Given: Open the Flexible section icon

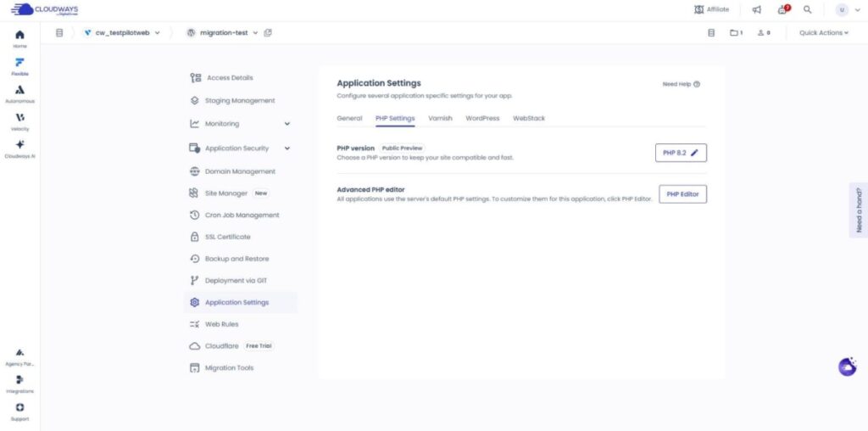Looking at the screenshot, I should tap(19, 62).
